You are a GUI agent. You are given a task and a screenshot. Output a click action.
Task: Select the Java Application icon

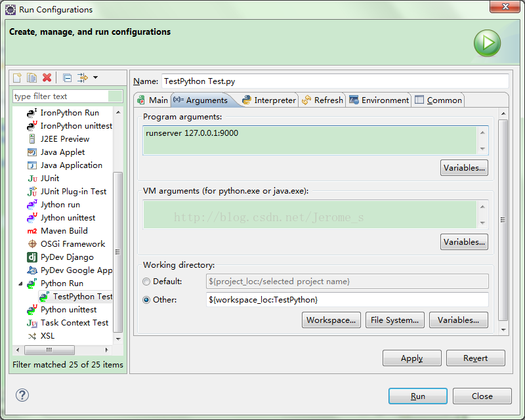[31, 165]
